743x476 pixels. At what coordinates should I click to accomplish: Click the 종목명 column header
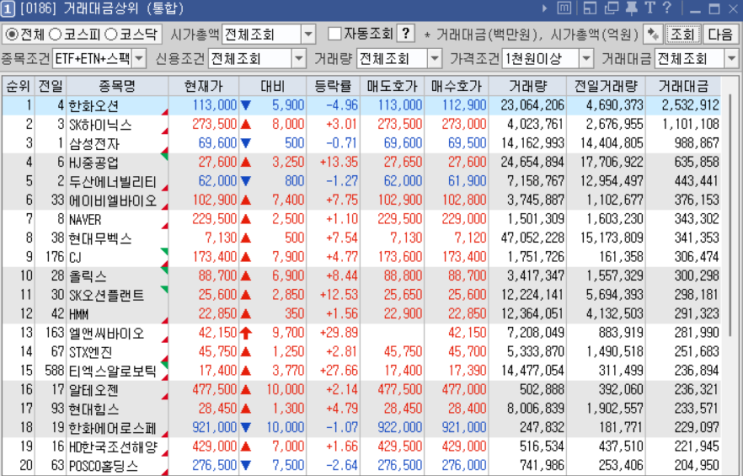point(118,86)
